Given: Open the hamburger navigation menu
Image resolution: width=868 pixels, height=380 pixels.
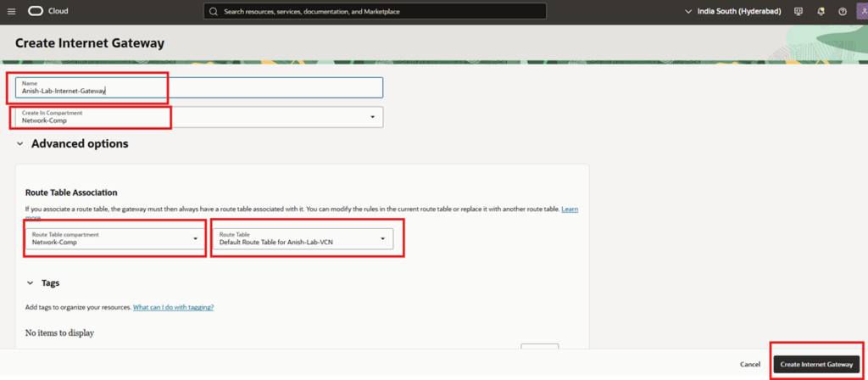Looking at the screenshot, I should (11, 12).
